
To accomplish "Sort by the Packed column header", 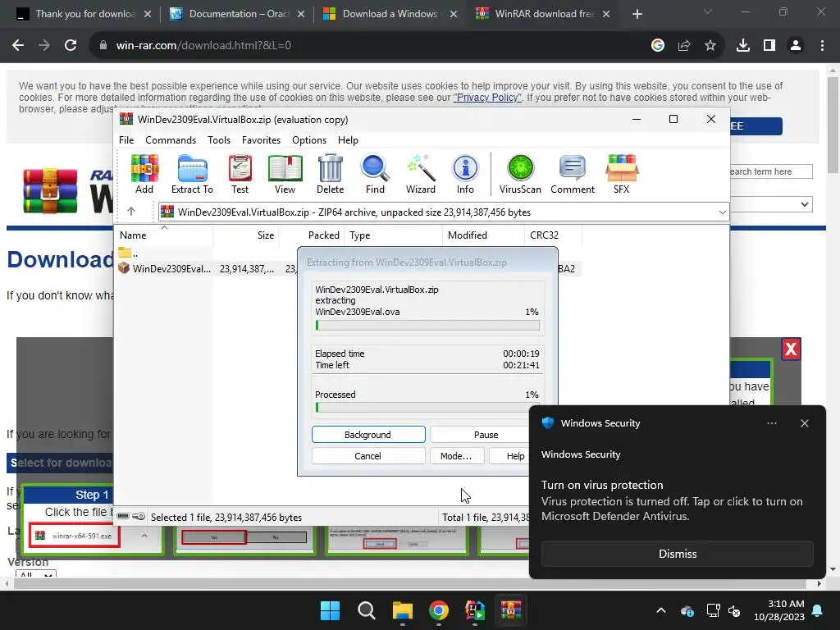I will point(311,235).
